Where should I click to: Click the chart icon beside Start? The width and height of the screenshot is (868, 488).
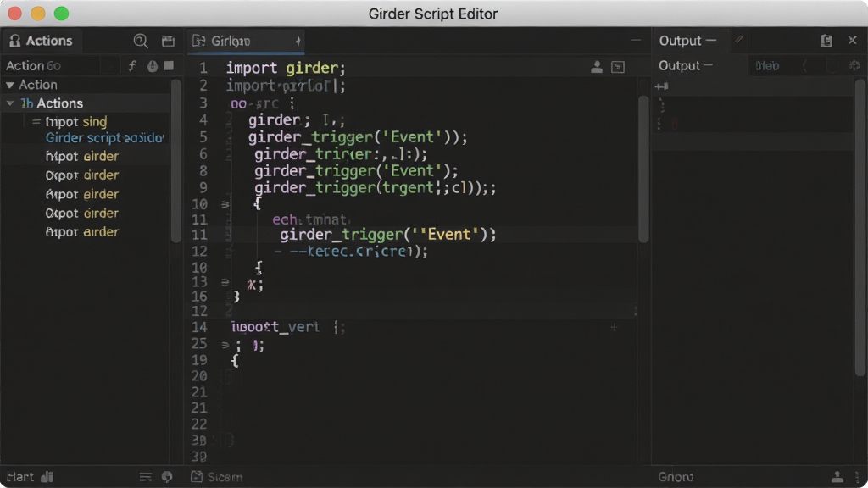click(x=47, y=477)
